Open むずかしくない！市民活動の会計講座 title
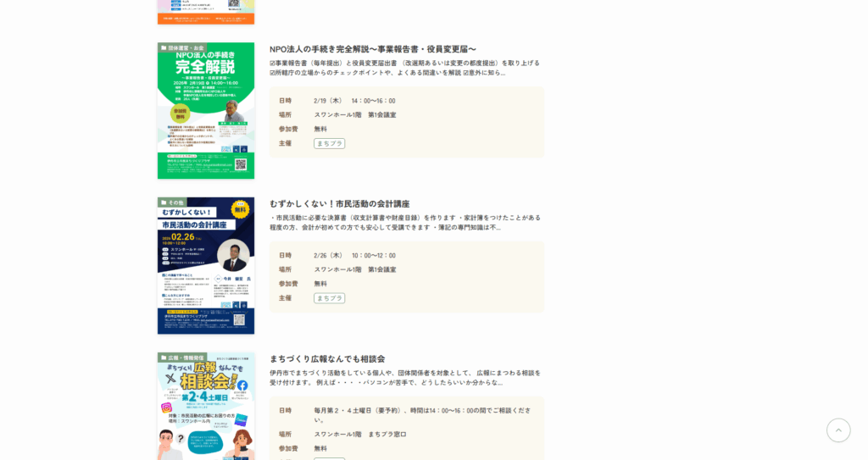Screen dimensions: 868x460 [339, 204]
